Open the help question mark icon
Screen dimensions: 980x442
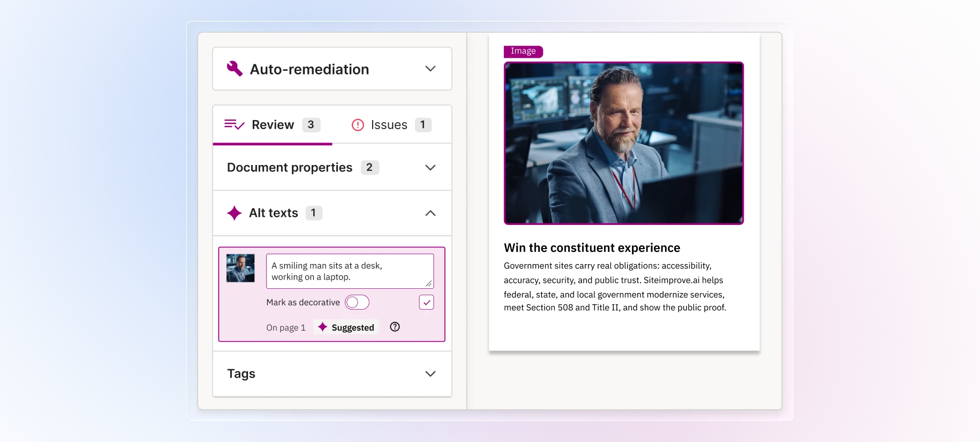pos(395,327)
